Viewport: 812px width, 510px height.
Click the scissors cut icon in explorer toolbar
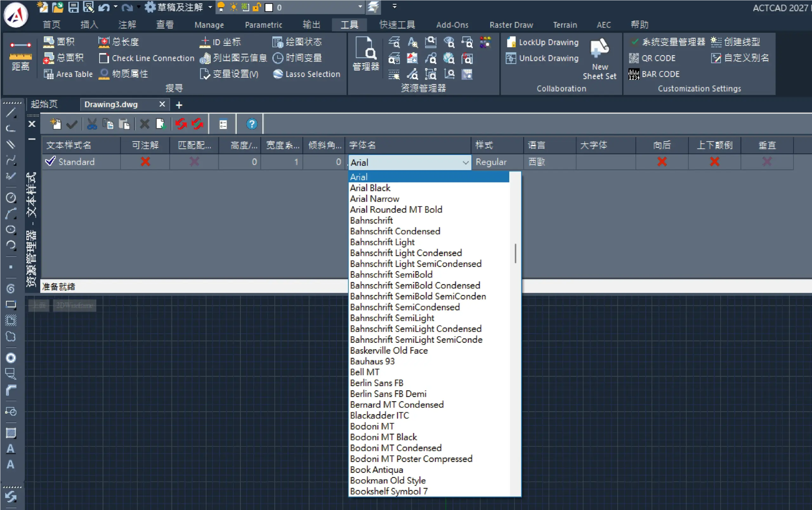pos(92,124)
